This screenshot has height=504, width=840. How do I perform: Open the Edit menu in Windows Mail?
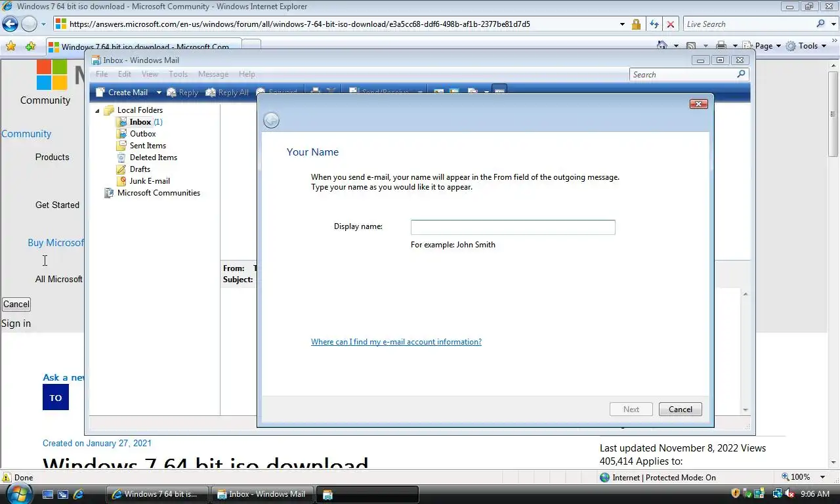(125, 74)
